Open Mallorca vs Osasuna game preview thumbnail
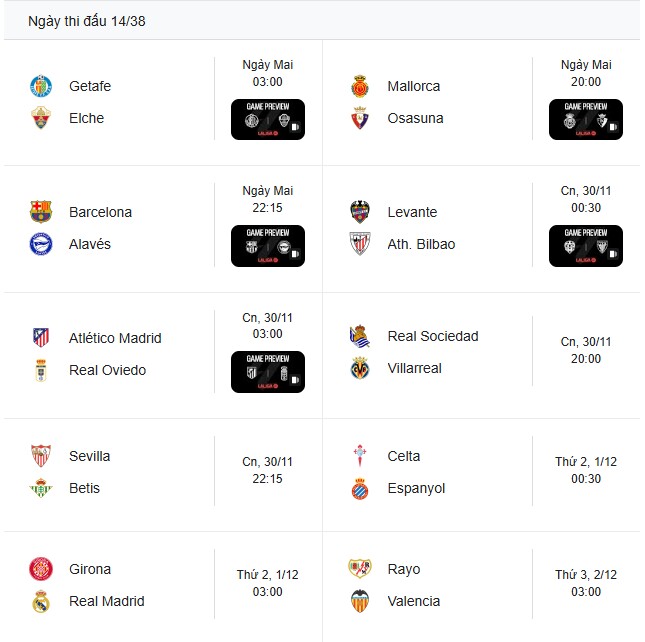The width and height of the screenshot is (645, 642). 585,119
